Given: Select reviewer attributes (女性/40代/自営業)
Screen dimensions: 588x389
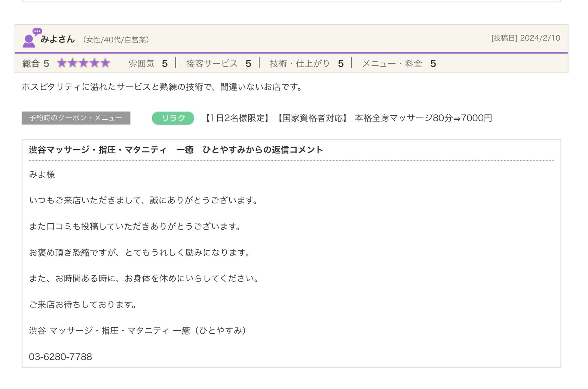Looking at the screenshot, I should point(116,40).
